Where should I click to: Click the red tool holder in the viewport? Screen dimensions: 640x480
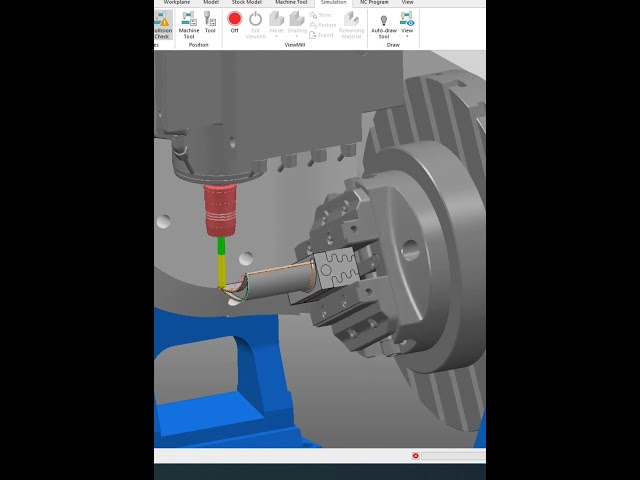(x=220, y=210)
